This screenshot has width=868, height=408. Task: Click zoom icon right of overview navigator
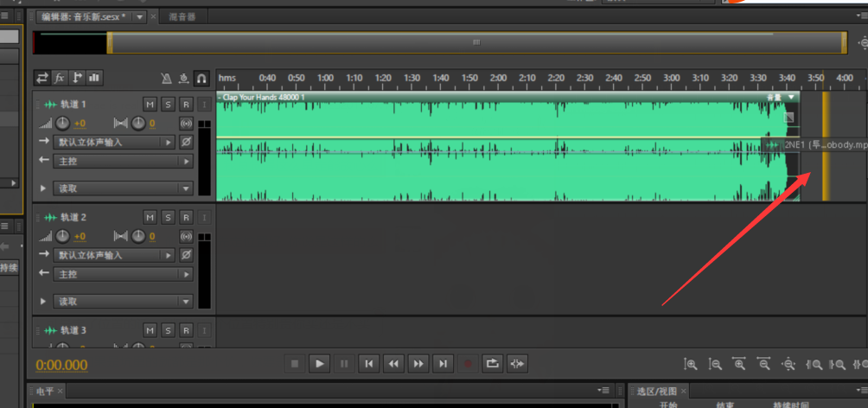pos(863,42)
